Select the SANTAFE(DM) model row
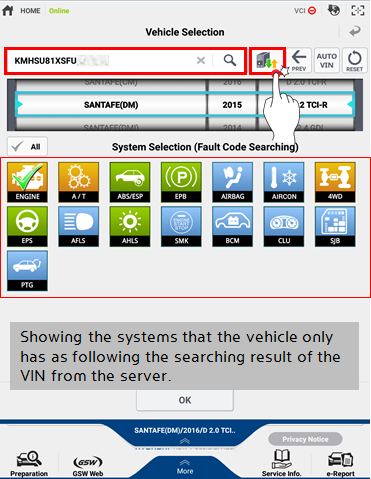The height and width of the screenshot is (479, 371). [111, 105]
